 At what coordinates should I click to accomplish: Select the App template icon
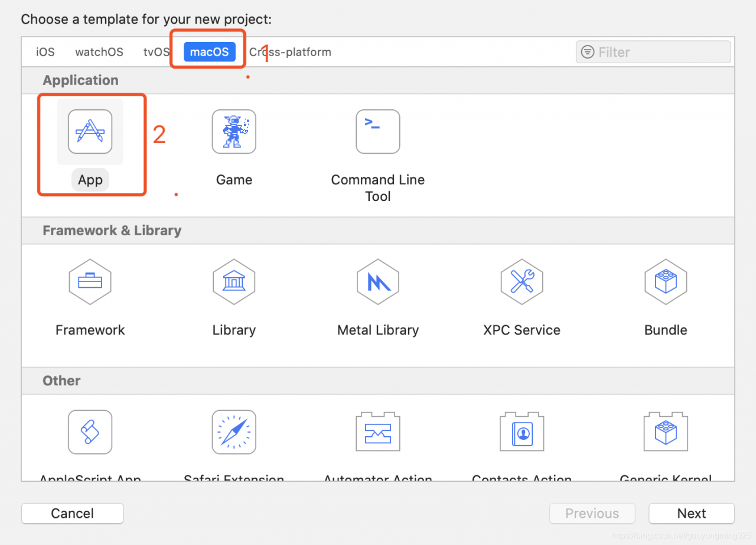(90, 132)
